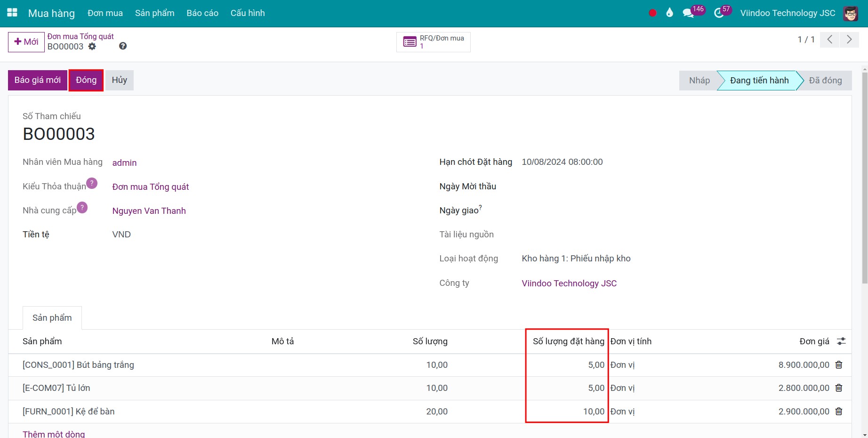Open the apps grid home menu
This screenshot has height=438, width=868.
point(12,13)
